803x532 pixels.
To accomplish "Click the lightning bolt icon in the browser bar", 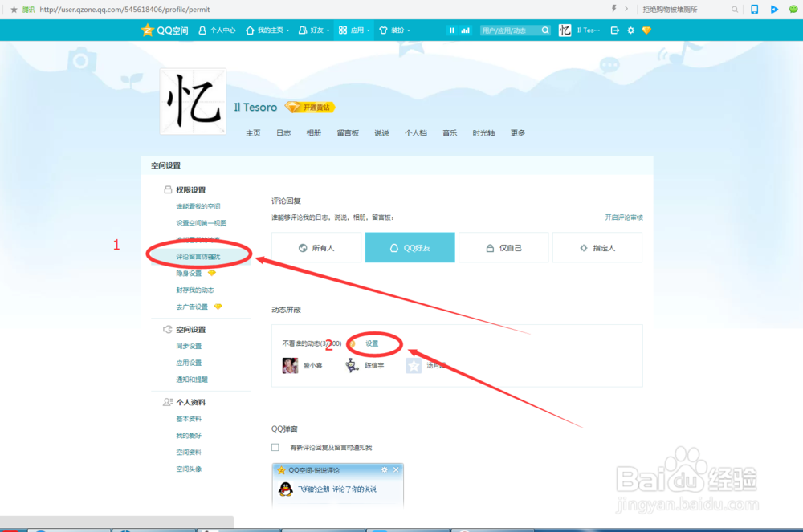I will (614, 9).
